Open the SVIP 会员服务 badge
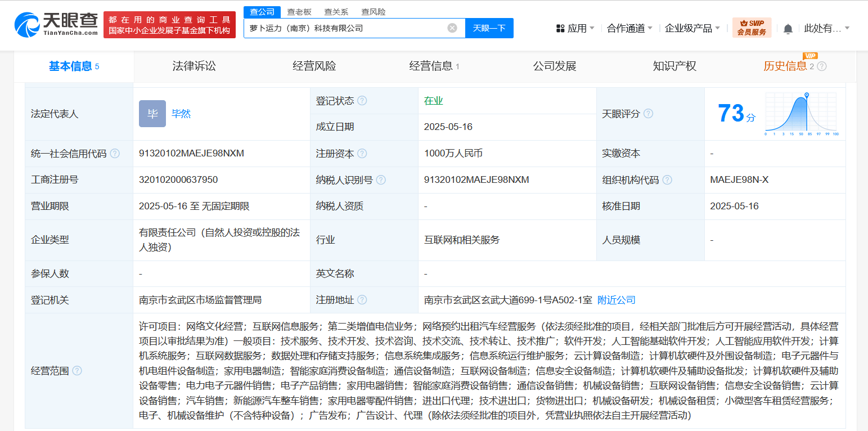The width and height of the screenshot is (868, 431). [x=752, y=28]
